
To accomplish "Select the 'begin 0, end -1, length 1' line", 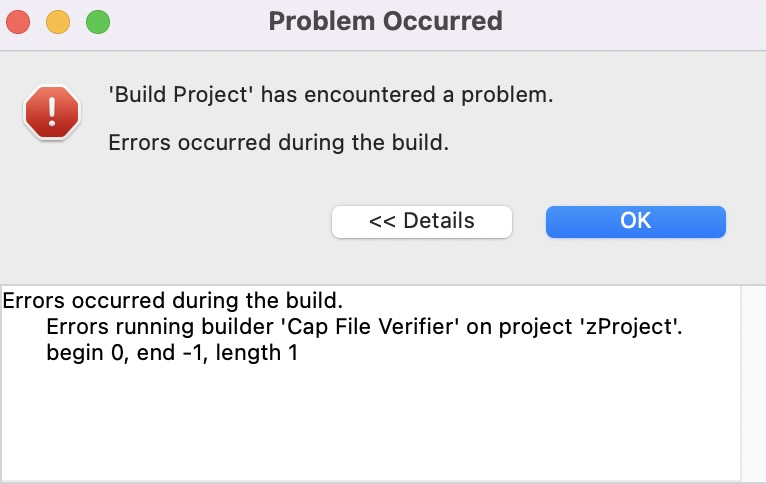I will tap(172, 352).
